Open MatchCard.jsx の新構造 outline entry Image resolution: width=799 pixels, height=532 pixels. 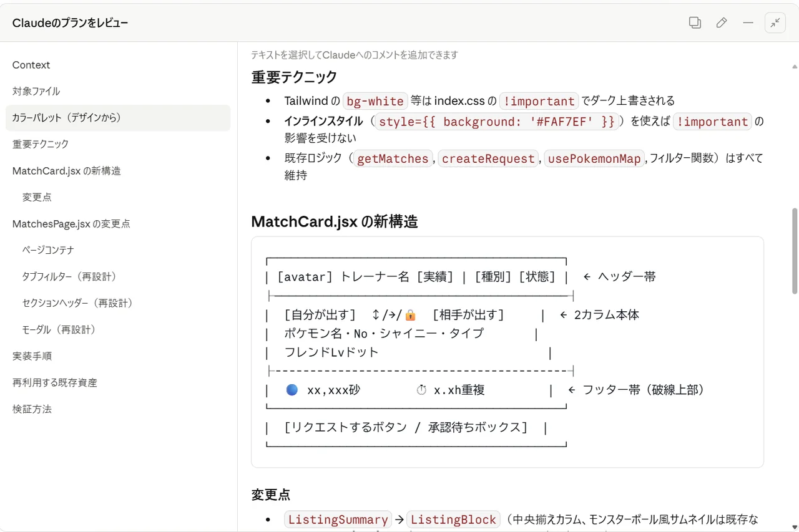[66, 171]
